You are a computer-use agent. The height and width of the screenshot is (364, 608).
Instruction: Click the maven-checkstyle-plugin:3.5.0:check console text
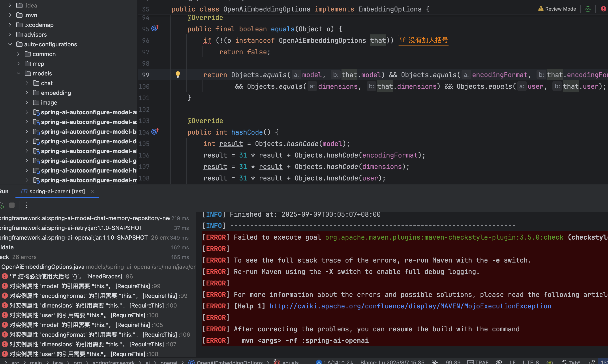(444, 237)
